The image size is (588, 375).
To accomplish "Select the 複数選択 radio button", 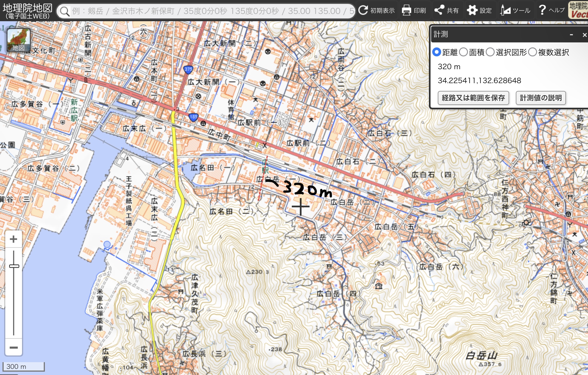I will point(532,52).
